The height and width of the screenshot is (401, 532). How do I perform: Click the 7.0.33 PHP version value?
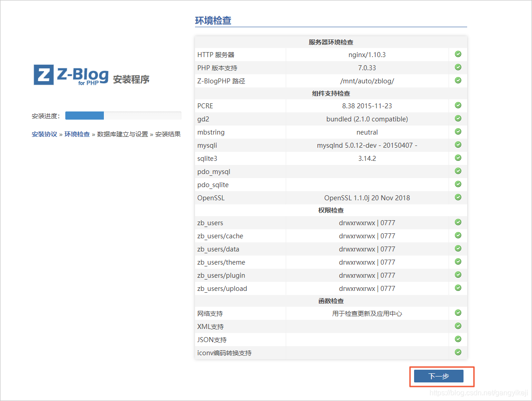pyautogui.click(x=367, y=68)
